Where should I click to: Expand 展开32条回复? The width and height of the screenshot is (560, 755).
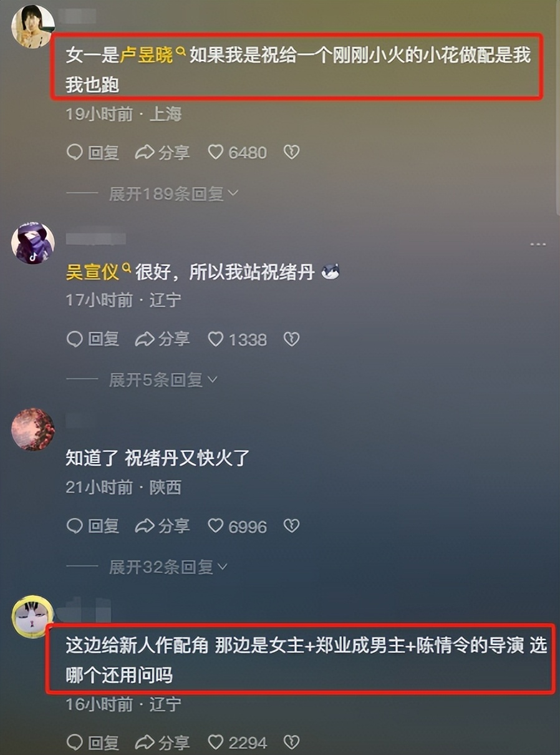point(168,567)
